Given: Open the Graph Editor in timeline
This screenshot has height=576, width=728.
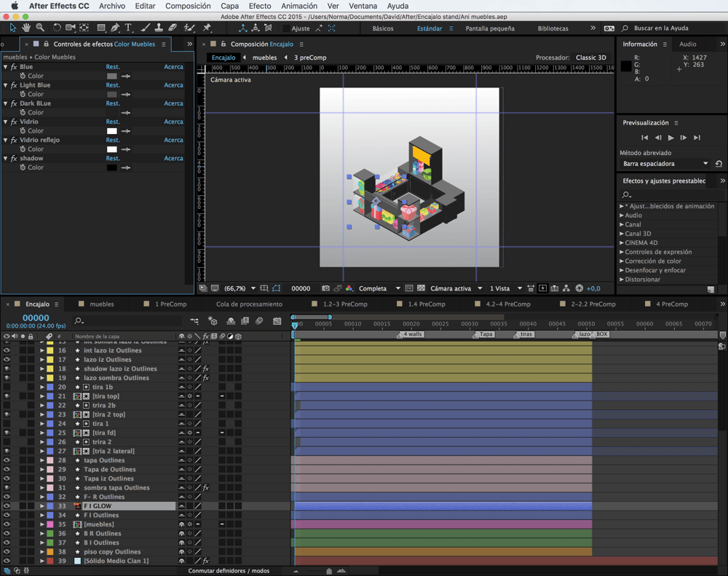Looking at the screenshot, I should click(x=277, y=321).
